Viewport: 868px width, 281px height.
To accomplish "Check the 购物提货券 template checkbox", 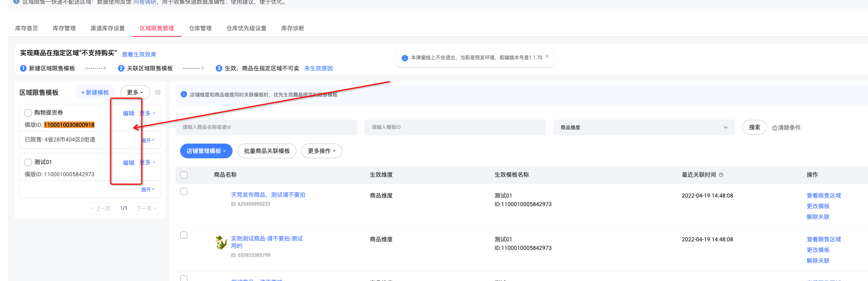I will click(x=28, y=113).
